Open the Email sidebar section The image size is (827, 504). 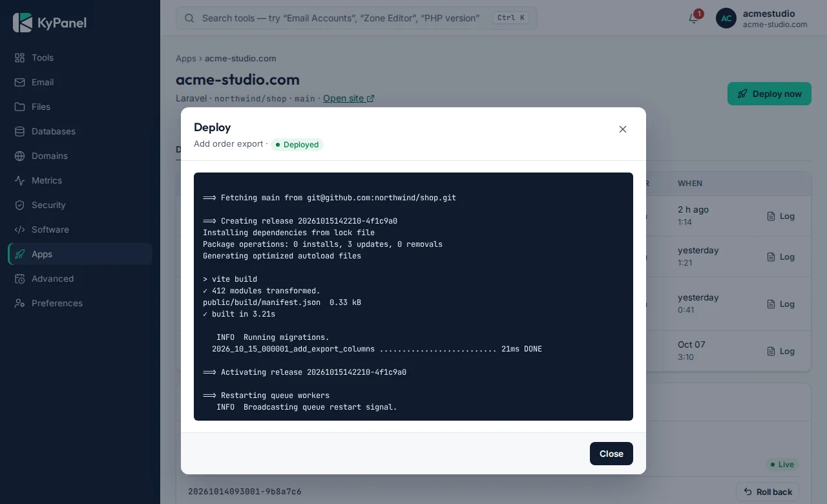coord(80,82)
